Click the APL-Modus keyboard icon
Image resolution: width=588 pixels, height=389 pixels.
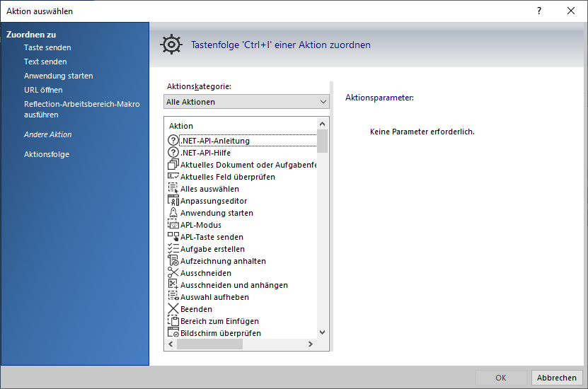pos(173,224)
